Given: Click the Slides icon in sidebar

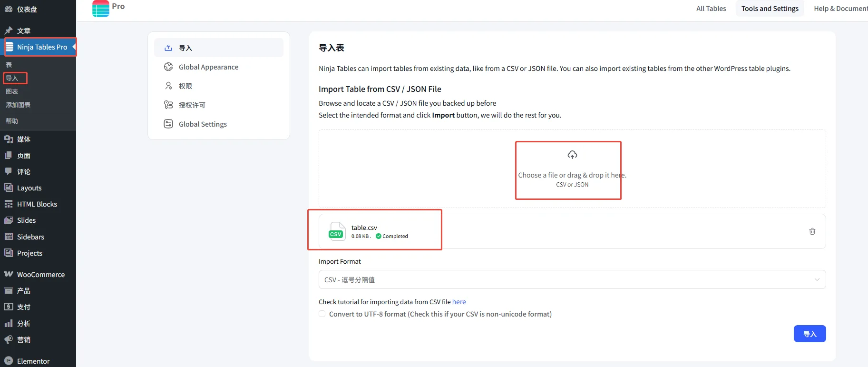Looking at the screenshot, I should point(9,220).
